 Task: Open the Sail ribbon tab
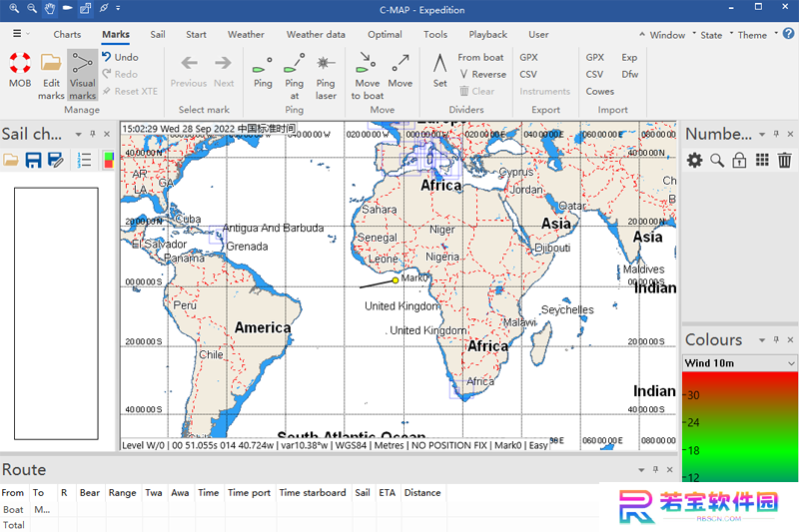(158, 35)
